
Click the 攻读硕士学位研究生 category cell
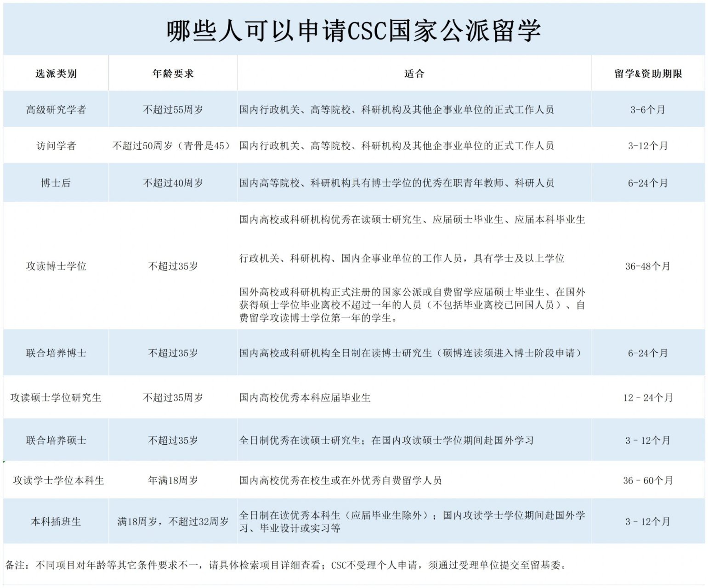pos(56,397)
